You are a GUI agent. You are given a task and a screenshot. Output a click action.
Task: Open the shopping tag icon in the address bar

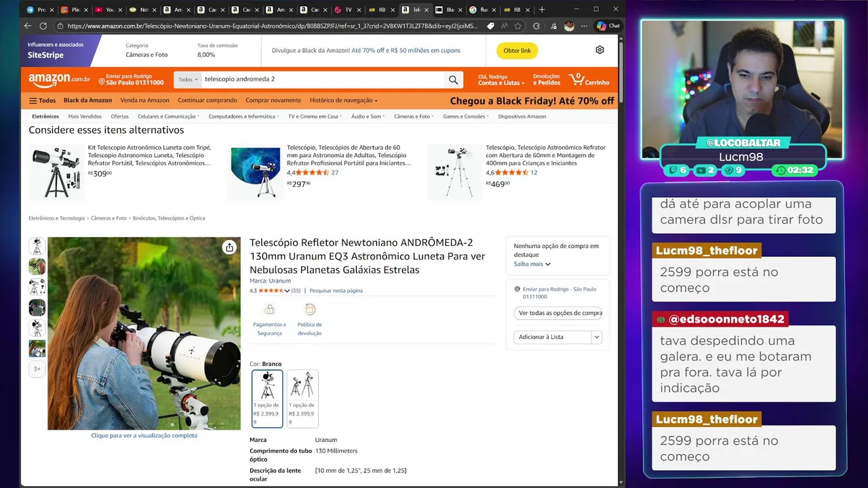(x=491, y=26)
